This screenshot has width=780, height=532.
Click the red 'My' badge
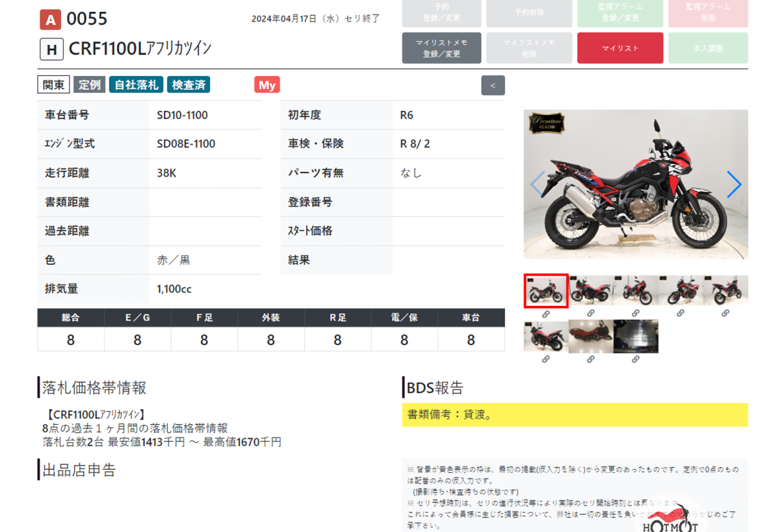point(267,85)
